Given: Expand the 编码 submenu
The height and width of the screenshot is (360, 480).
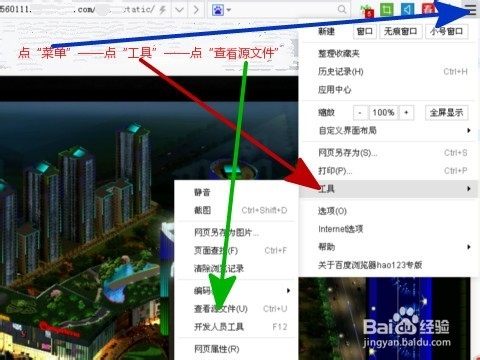Looking at the screenshot, I should tap(236, 291).
